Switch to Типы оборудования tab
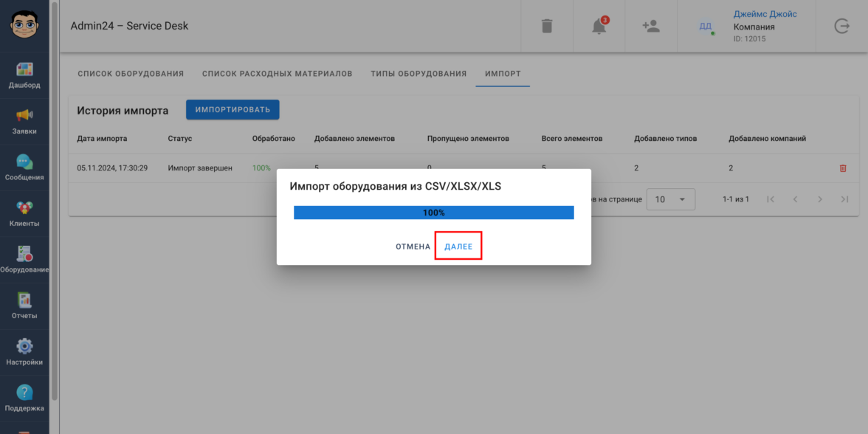Image resolution: width=868 pixels, height=434 pixels. 418,74
